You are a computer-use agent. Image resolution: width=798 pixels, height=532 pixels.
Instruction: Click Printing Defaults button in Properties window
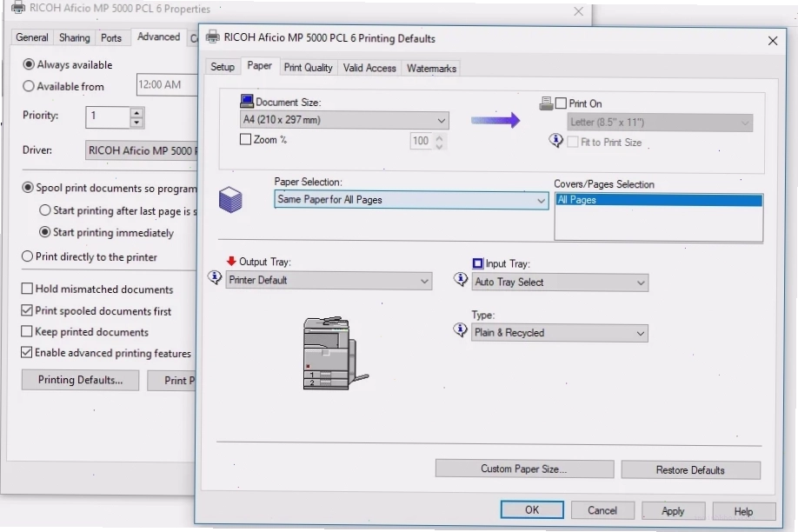(81, 380)
